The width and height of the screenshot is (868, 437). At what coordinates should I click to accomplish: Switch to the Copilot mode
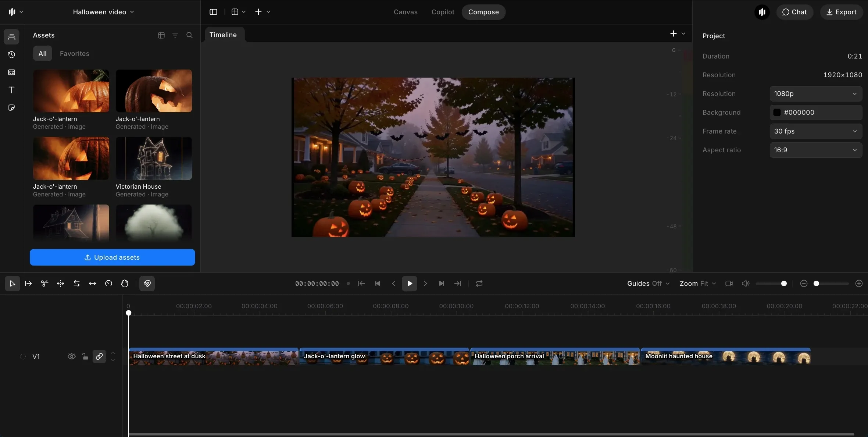coord(443,12)
